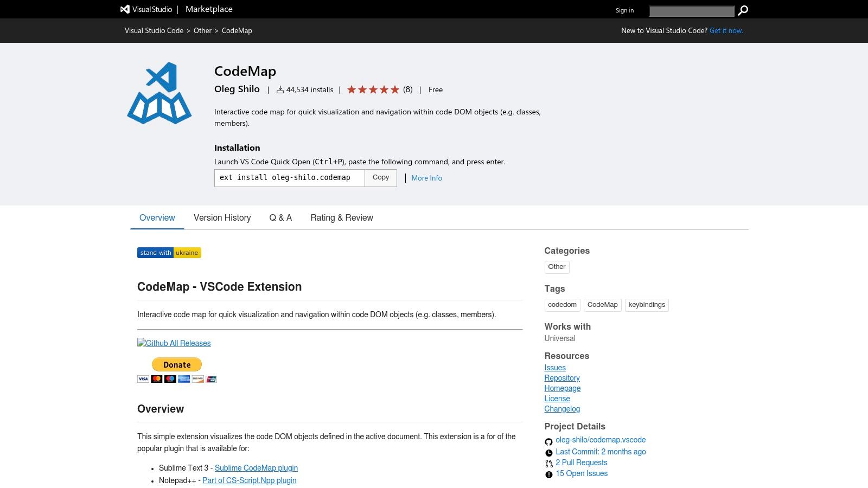Click the Donate button
This screenshot has width=868, height=488.
coord(177,364)
